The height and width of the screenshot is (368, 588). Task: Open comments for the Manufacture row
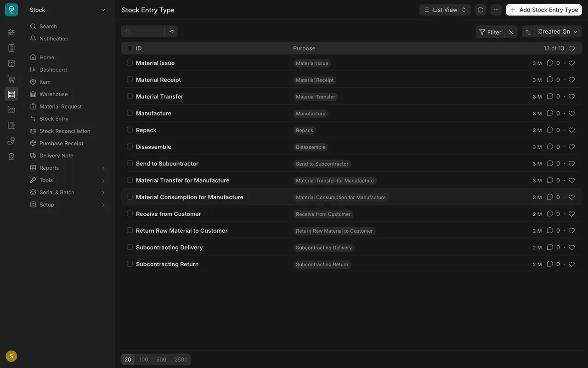(x=550, y=113)
